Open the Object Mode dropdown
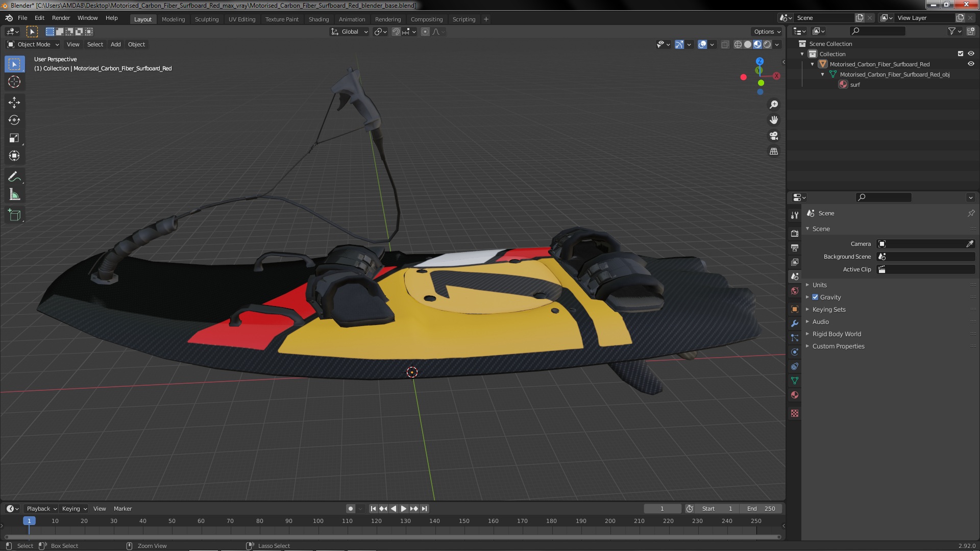 (33, 44)
